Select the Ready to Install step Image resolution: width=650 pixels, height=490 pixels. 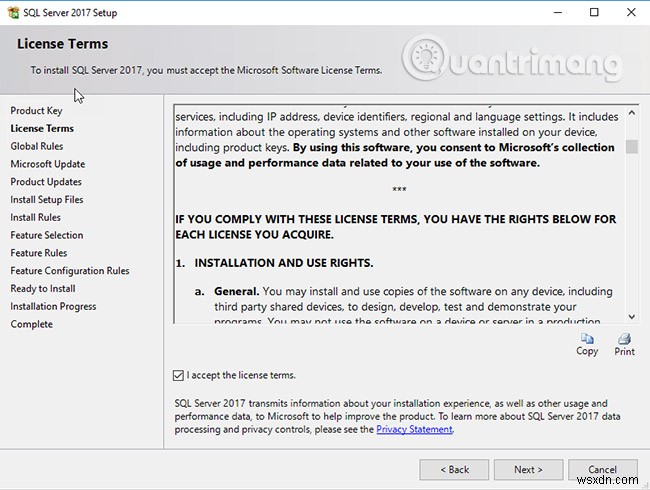coord(43,289)
